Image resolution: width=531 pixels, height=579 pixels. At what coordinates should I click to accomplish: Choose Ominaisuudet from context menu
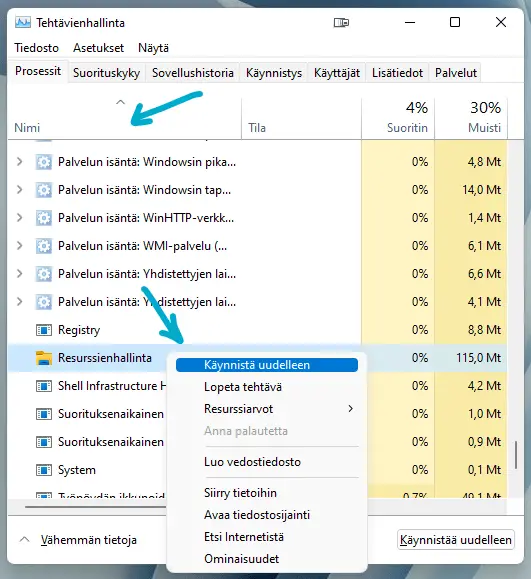267,559
